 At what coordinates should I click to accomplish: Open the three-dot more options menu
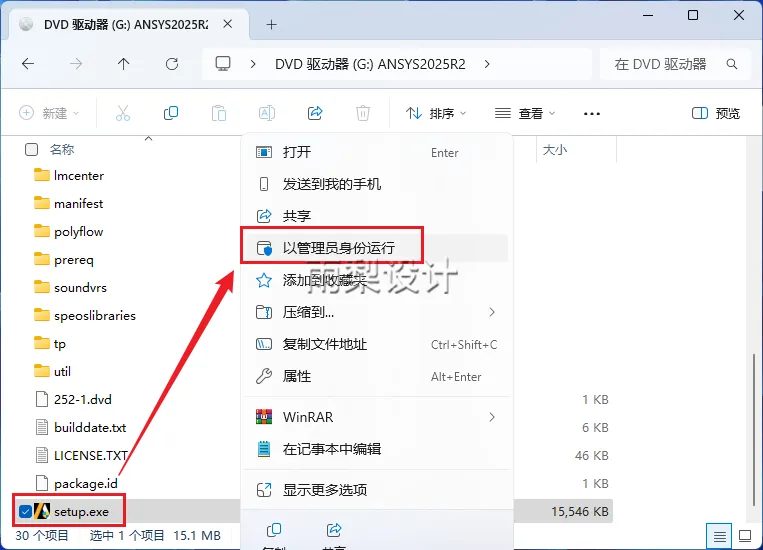(592, 113)
